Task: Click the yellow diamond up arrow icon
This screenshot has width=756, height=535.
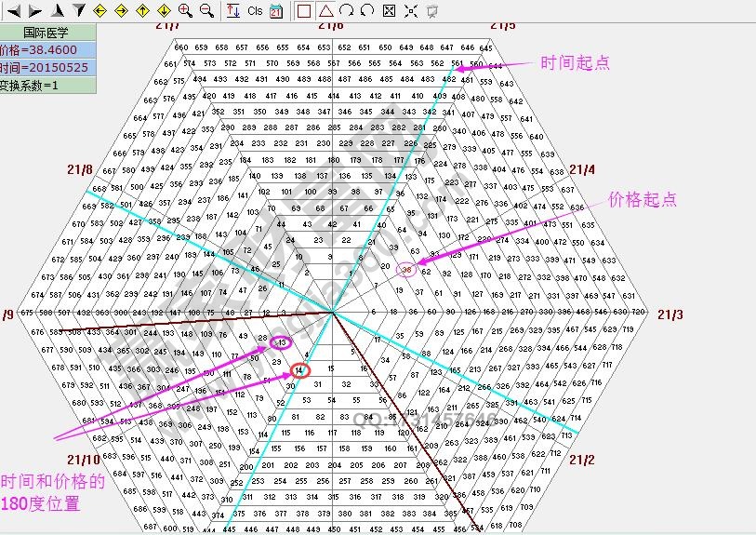Action: pos(142,10)
